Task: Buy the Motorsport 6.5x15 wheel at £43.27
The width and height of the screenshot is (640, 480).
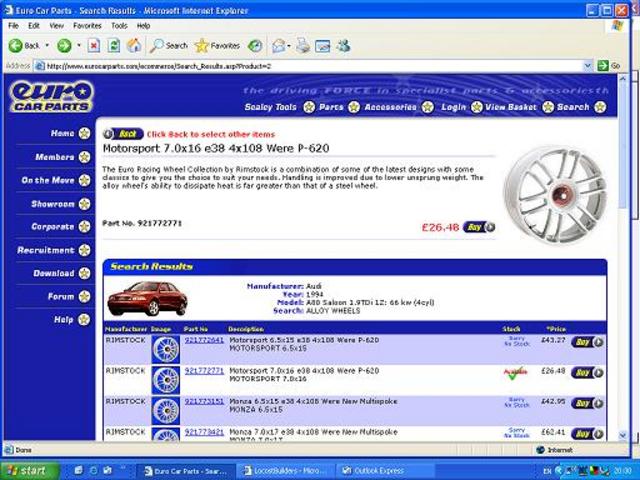Action: click(x=587, y=342)
